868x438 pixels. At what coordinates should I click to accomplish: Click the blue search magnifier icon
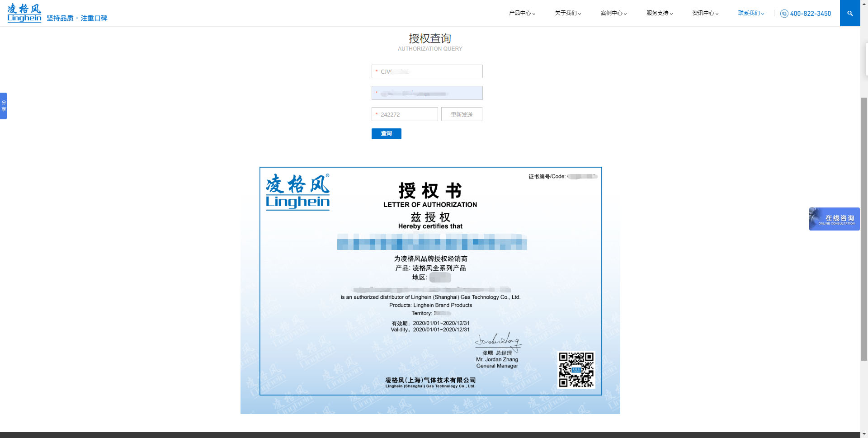(849, 13)
